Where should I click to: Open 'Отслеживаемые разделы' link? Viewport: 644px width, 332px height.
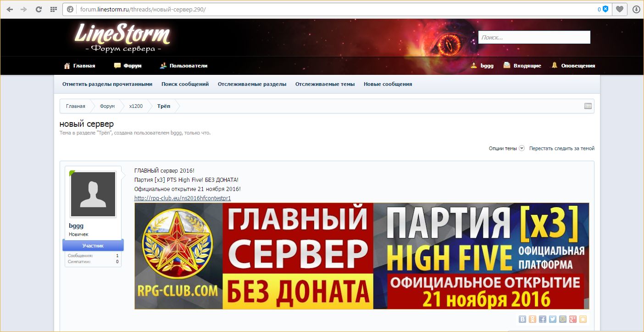click(x=252, y=84)
